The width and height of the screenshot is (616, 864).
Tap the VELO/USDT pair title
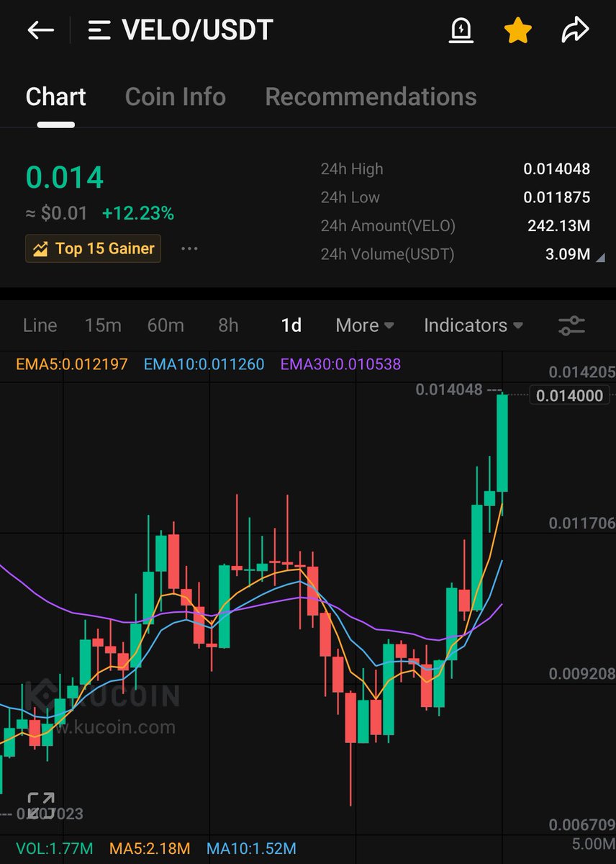click(198, 30)
